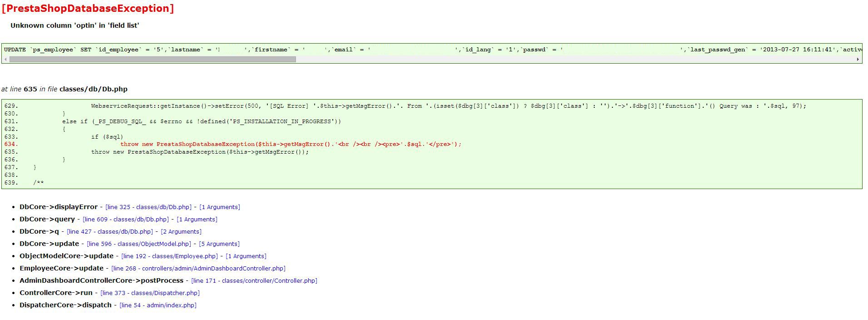The width and height of the screenshot is (868, 320).
Task: Open line 427 classes/db/Db.php link
Action: 110,231
